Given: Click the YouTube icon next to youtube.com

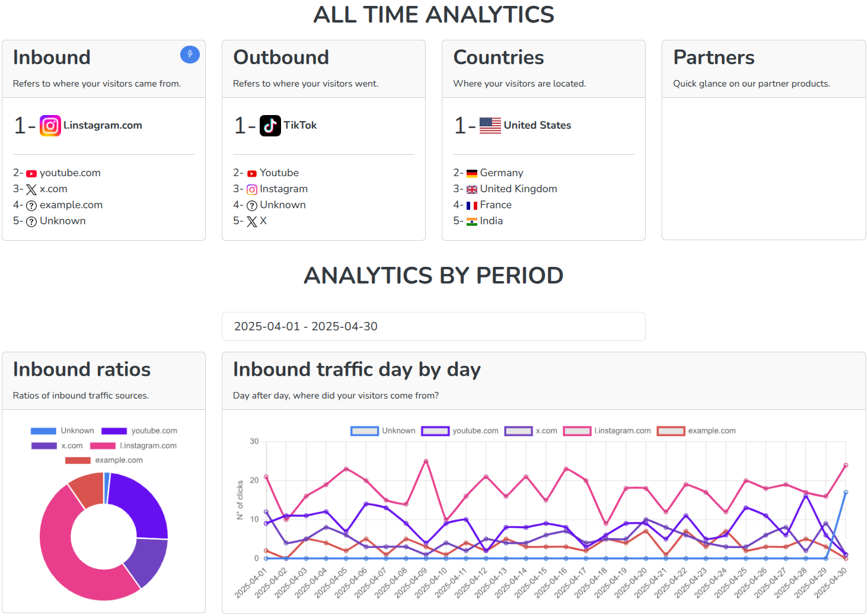Looking at the screenshot, I should coord(31,173).
